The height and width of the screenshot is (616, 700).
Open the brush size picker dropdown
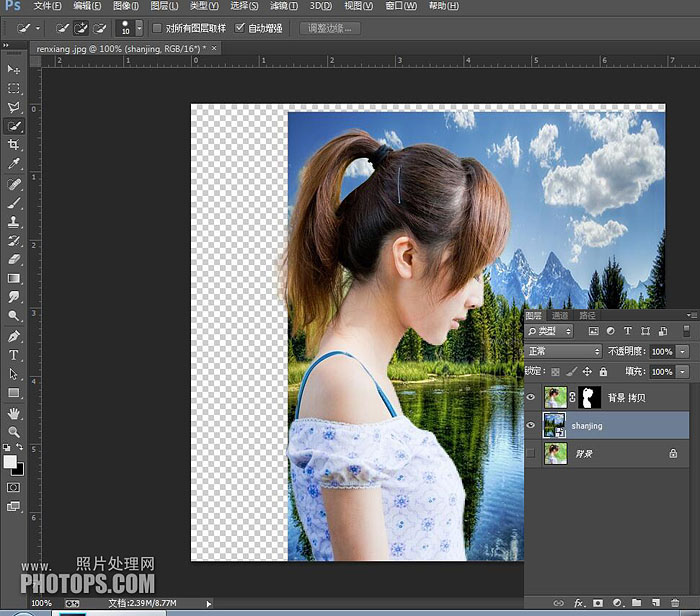[x=139, y=28]
